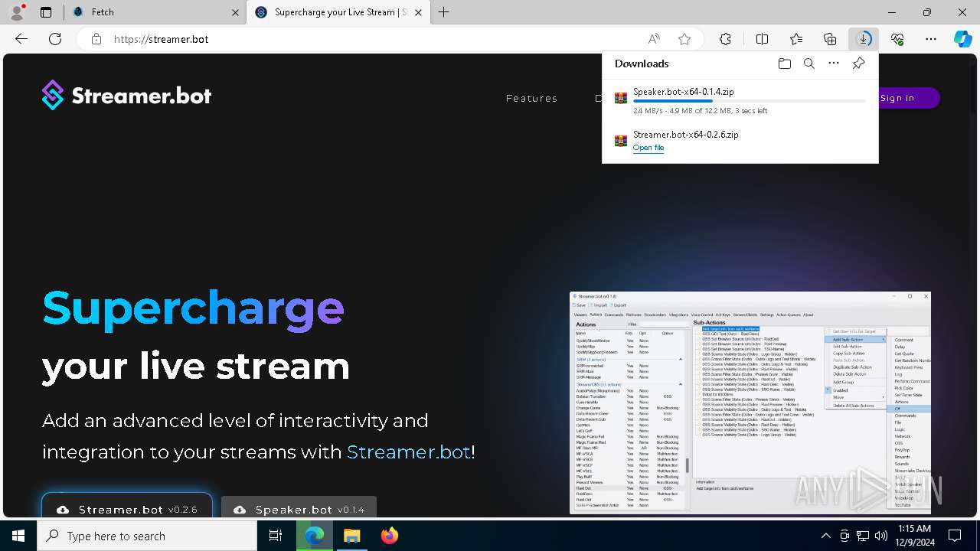Toggle Split screen view
980x551 pixels.
[x=763, y=39]
